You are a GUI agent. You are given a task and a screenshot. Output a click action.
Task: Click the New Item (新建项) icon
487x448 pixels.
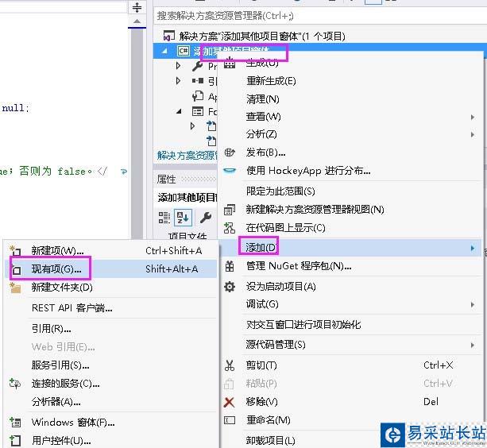[x=15, y=250]
